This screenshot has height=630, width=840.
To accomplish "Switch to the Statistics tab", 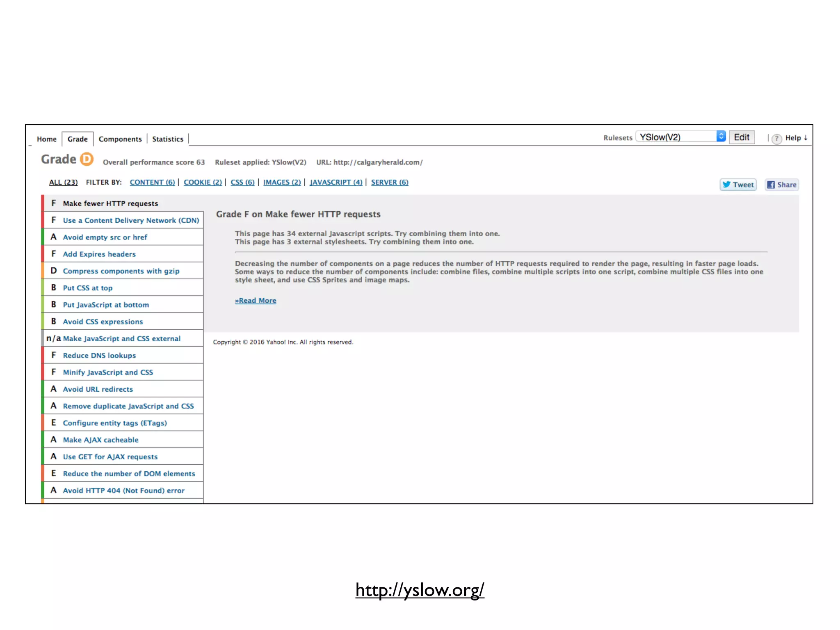I will click(x=168, y=139).
